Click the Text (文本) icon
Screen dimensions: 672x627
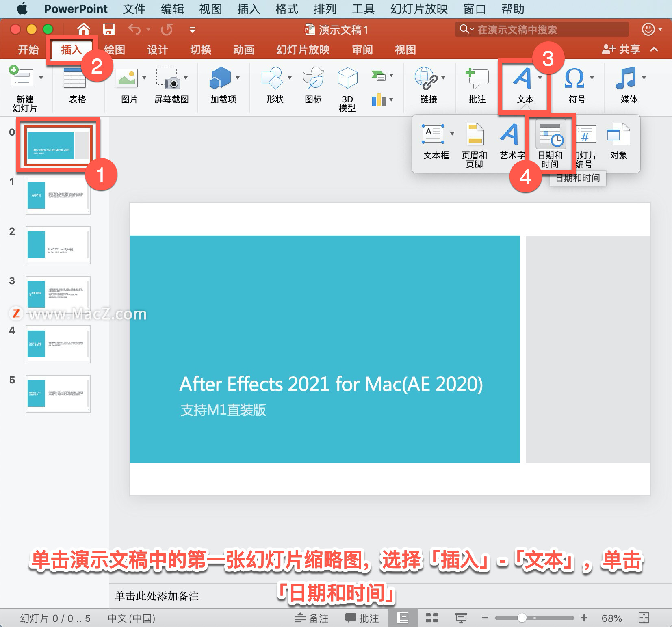pyautogui.click(x=522, y=78)
